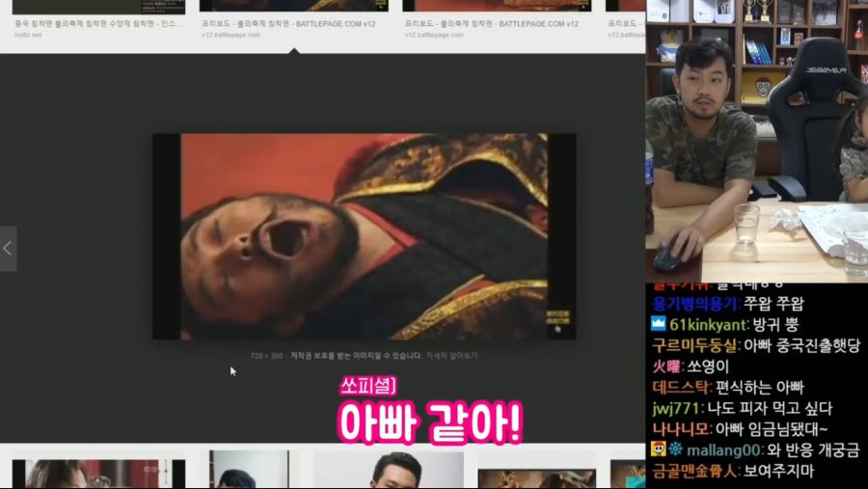This screenshot has height=489, width=868.
Task: Click the 'maliz.net' source link
Action: (27, 35)
